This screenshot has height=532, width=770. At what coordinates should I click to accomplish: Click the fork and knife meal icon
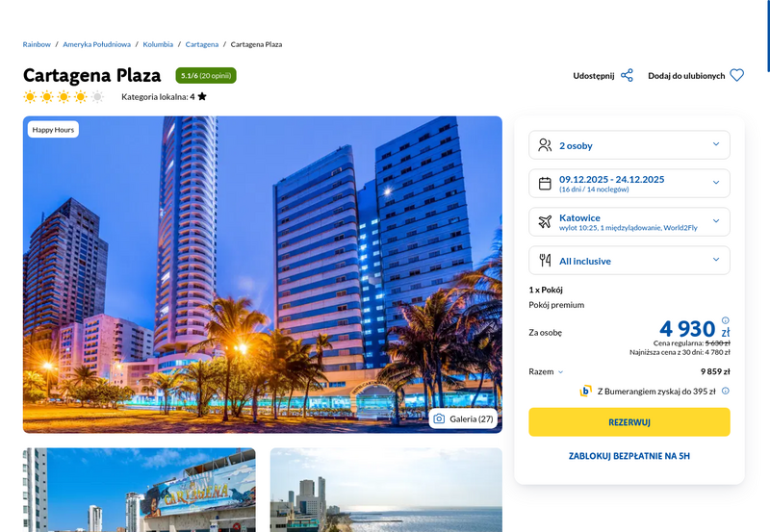(545, 260)
